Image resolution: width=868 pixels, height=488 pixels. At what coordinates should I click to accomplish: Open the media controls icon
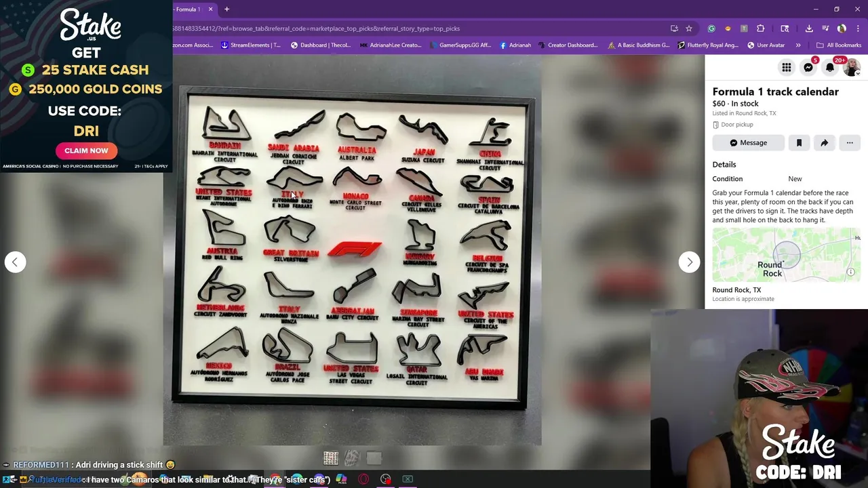(825, 28)
